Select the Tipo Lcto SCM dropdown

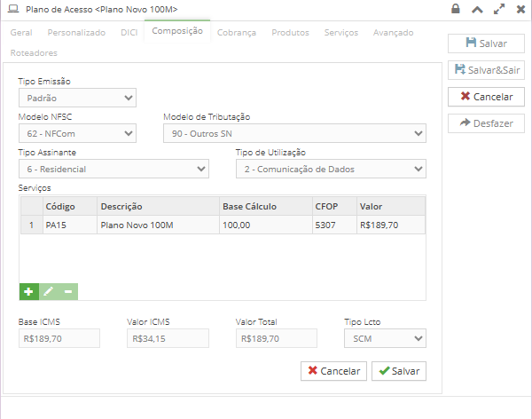(x=384, y=338)
